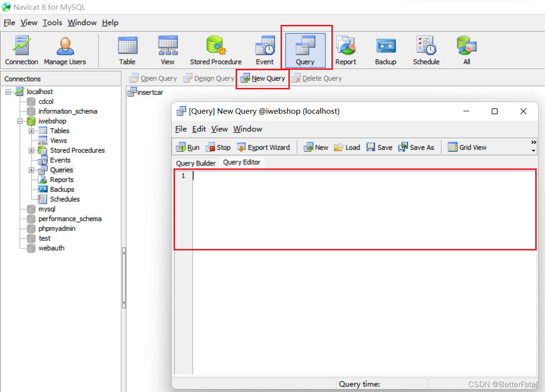Screen dimensions: 545x392
Task: Expand the Tables node
Action: tap(31, 131)
